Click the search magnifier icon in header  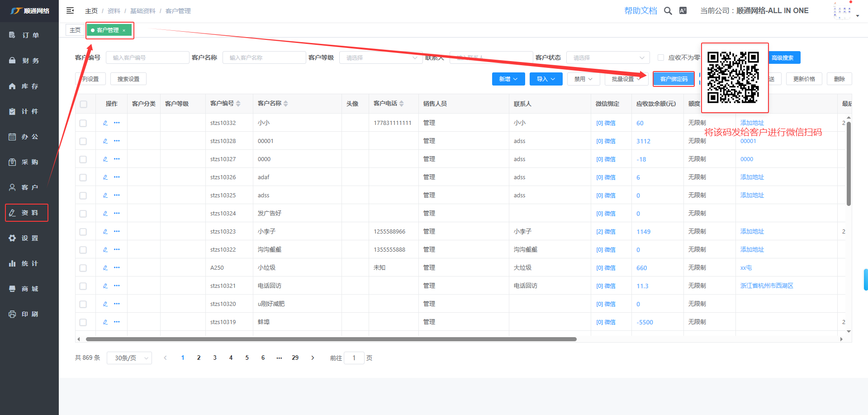[x=668, y=11]
